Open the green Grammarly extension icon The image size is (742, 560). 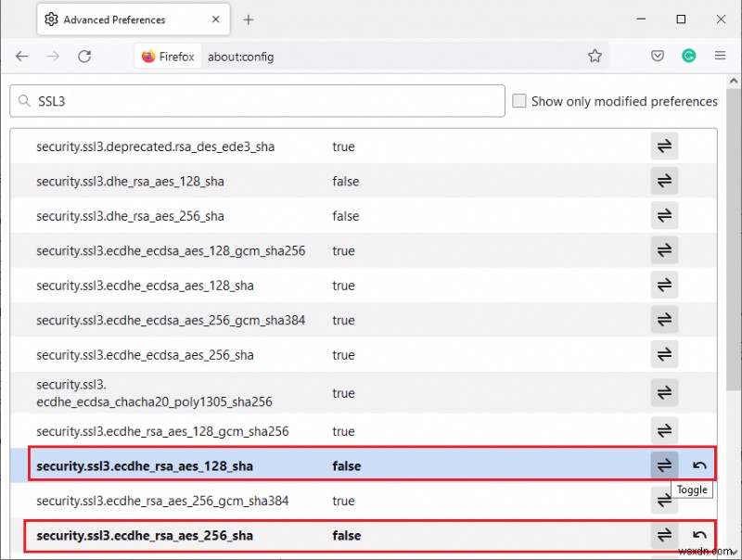pos(688,56)
